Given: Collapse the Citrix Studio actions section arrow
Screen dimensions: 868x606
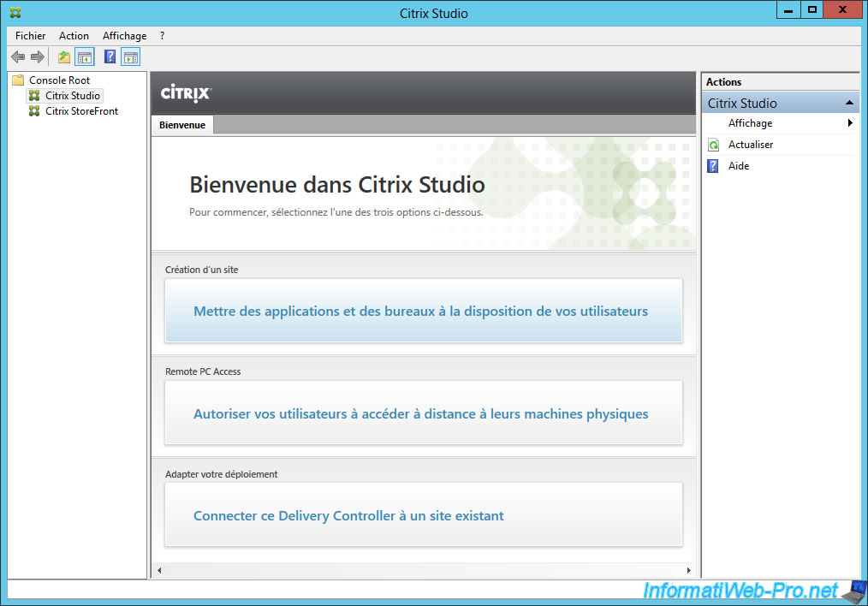Looking at the screenshot, I should (x=849, y=104).
